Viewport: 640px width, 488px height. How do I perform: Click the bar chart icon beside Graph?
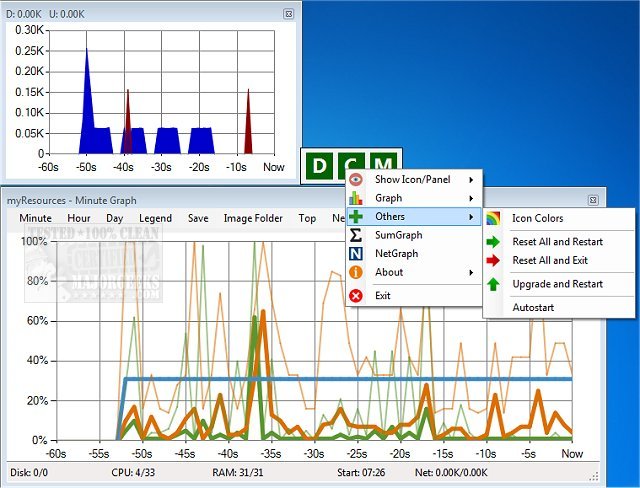click(x=356, y=198)
